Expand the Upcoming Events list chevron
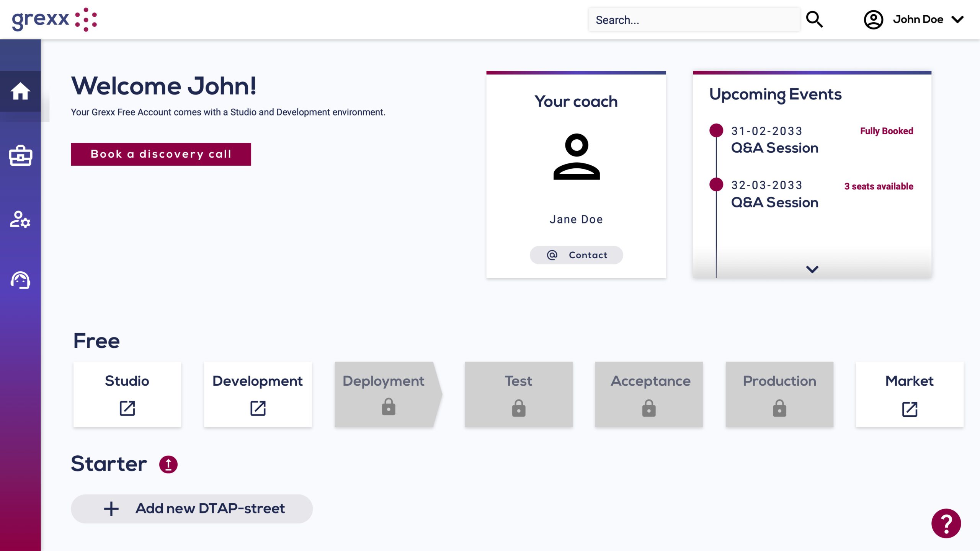Viewport: 980px width, 551px height. point(812,269)
